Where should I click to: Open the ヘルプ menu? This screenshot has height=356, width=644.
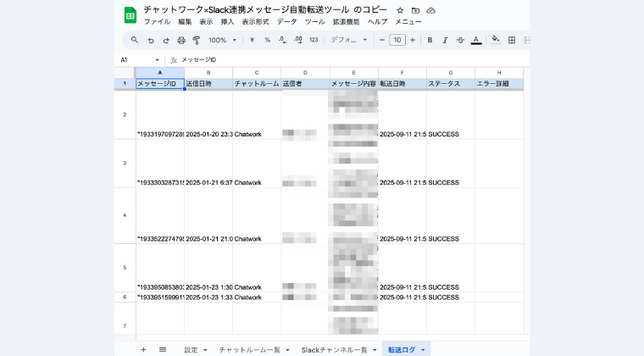(377, 22)
